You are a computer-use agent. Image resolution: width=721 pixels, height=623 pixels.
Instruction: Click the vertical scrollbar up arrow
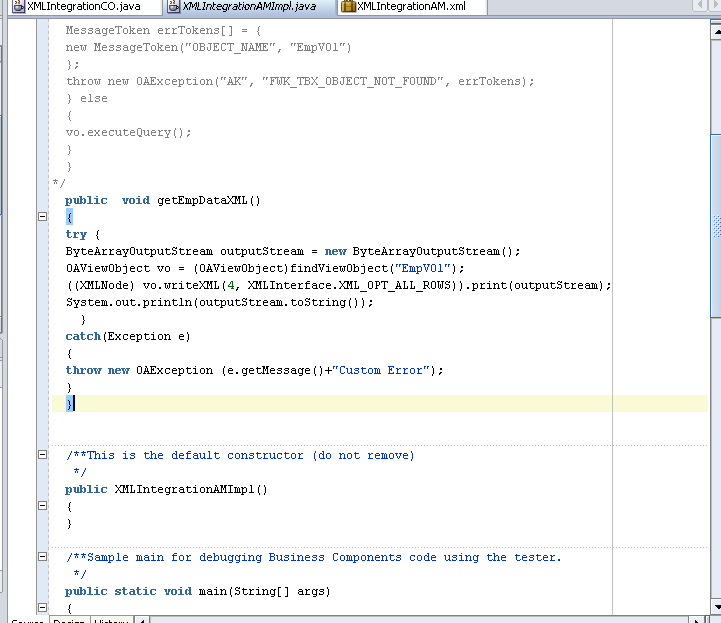point(716,32)
